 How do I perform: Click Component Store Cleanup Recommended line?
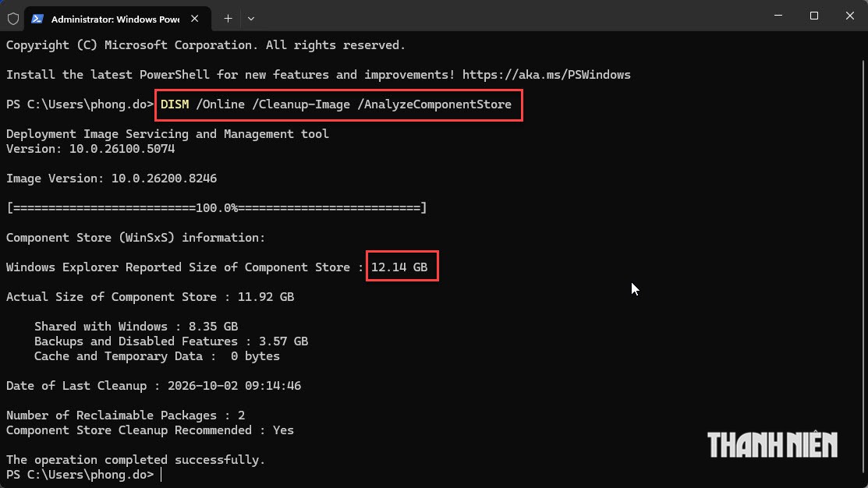(150, 430)
